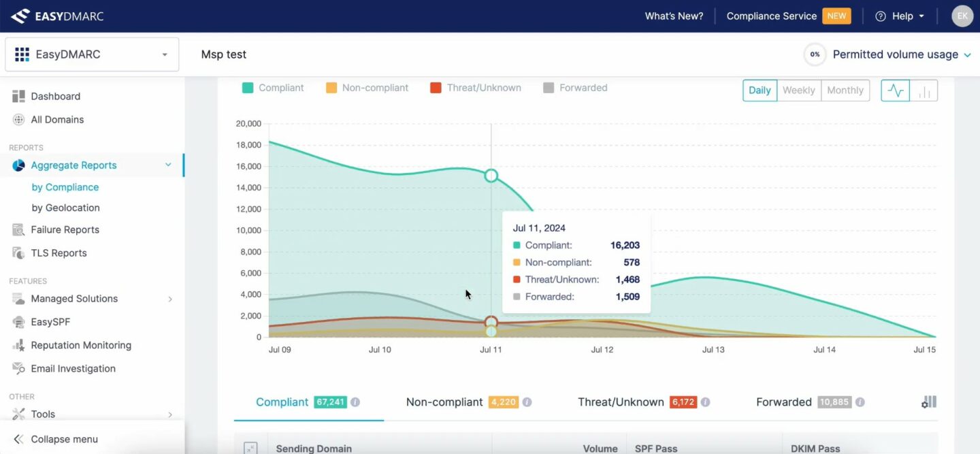Expand Tools submenu arrow

pos(170,414)
